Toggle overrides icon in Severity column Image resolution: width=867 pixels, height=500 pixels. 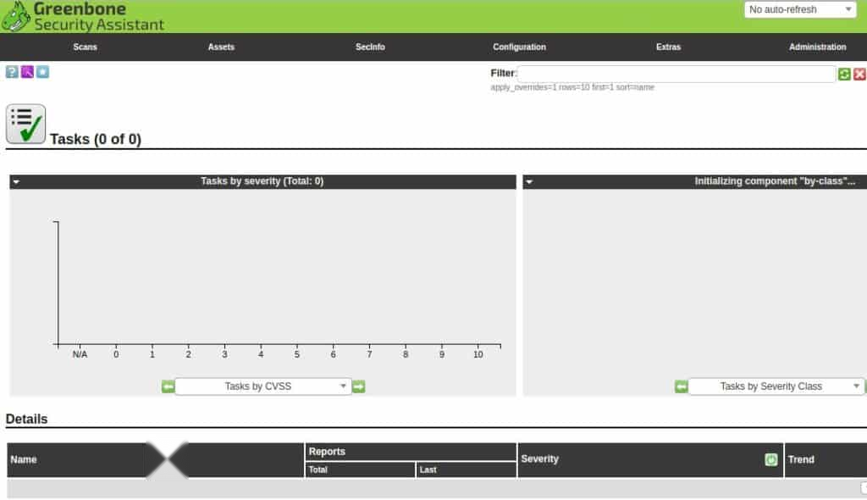tap(771, 459)
